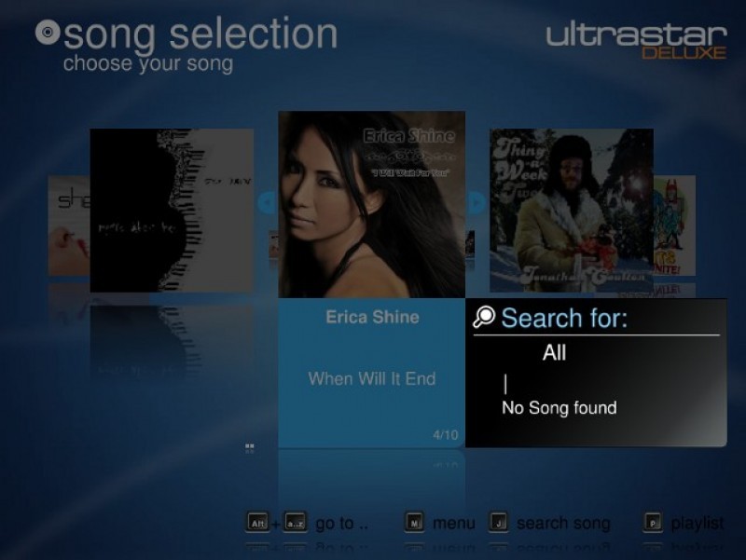The height and width of the screenshot is (560, 746).
Task: Click the a..z key icon
Action: point(296,523)
